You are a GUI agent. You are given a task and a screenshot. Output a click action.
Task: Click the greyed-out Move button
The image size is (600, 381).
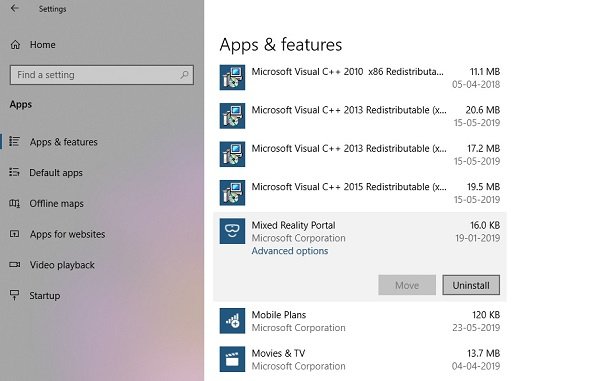(407, 285)
